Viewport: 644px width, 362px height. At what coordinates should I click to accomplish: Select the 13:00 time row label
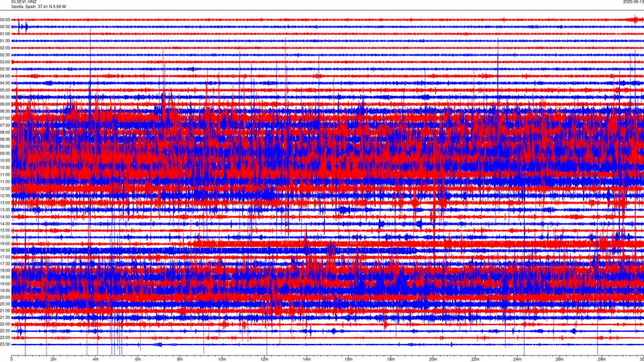5,202
